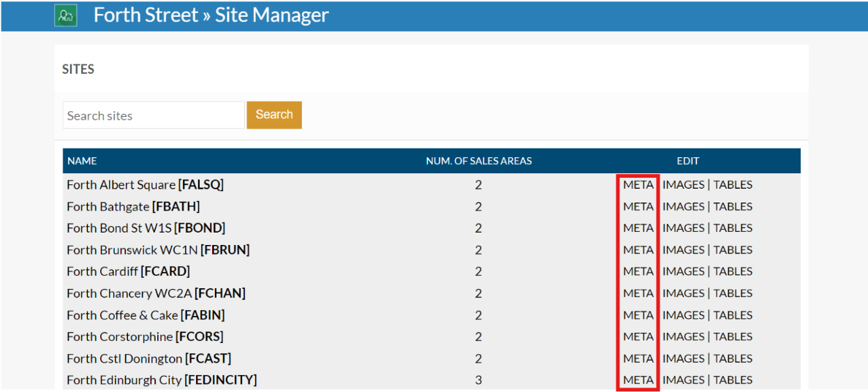The width and height of the screenshot is (868, 392).
Task: Open IMAGES for Forth Bond St W1S
Action: tap(683, 228)
